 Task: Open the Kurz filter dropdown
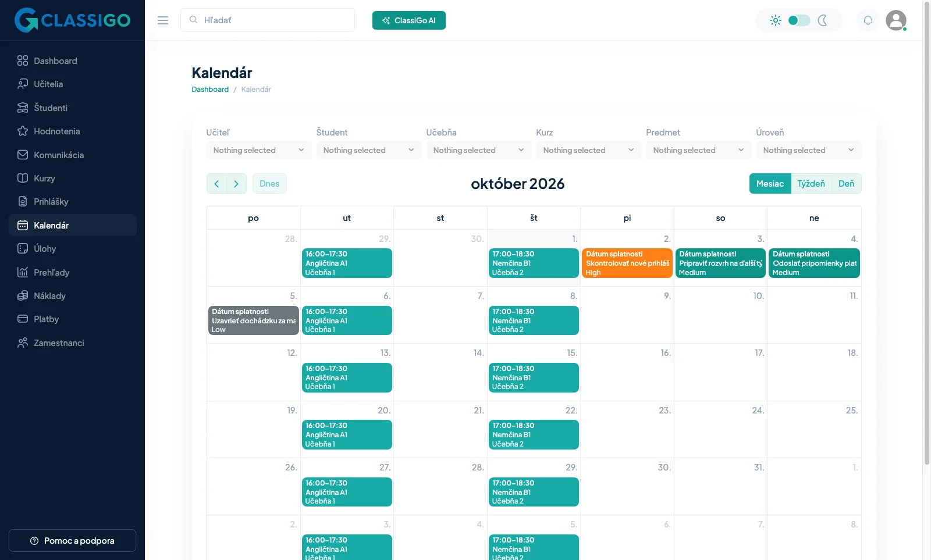pyautogui.click(x=589, y=150)
